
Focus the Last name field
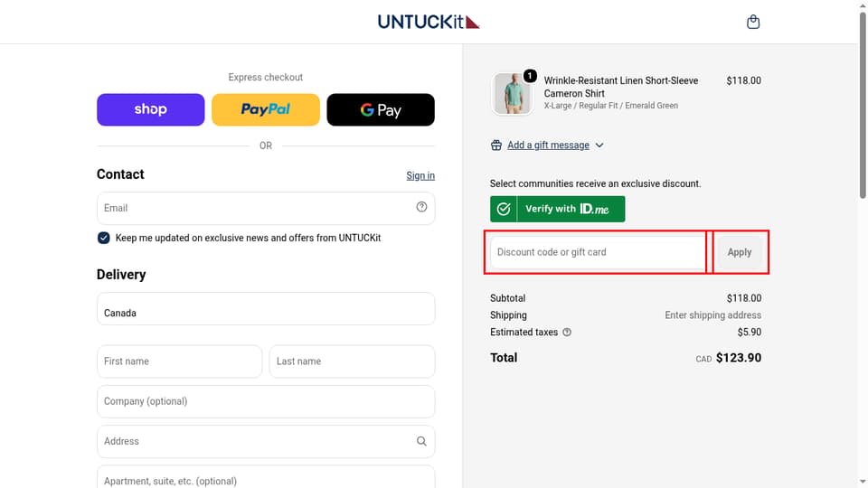point(352,361)
